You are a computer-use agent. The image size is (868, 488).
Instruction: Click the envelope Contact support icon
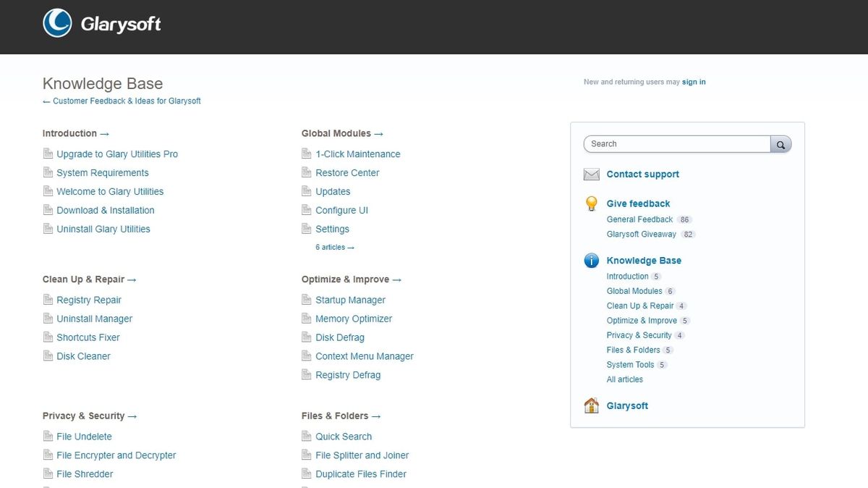(592, 174)
